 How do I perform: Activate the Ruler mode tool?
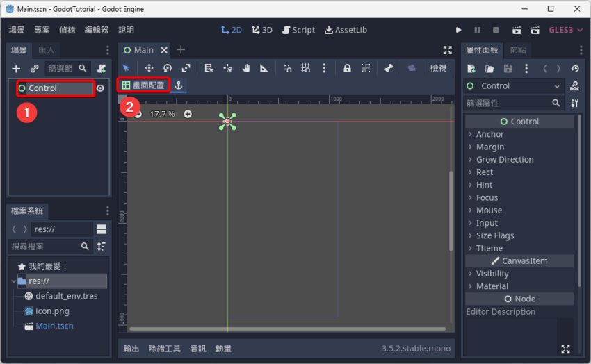coord(264,68)
